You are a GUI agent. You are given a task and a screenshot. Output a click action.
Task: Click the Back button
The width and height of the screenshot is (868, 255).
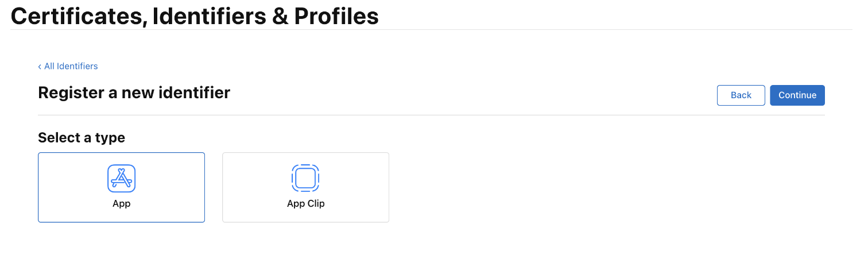(741, 95)
